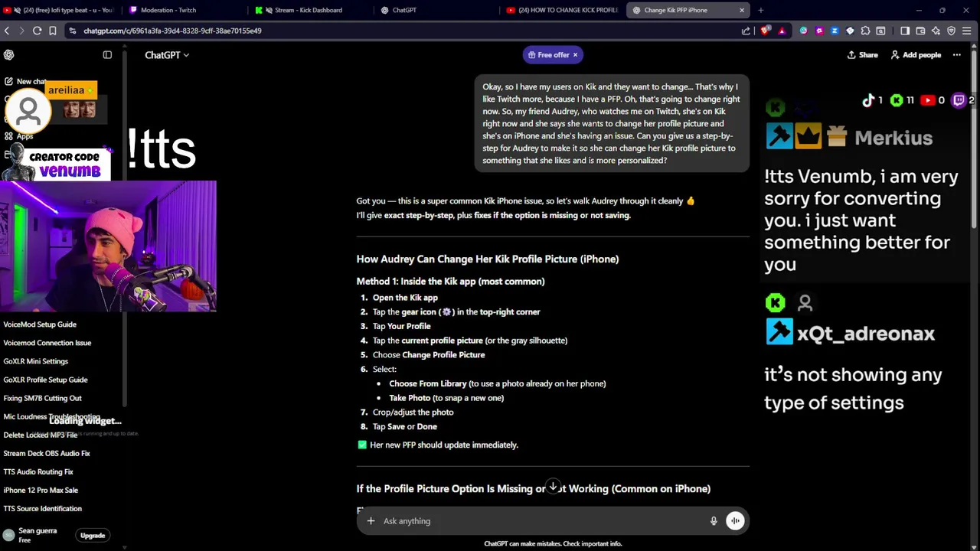This screenshot has height=551, width=980.
Task: Go back to the previous page
Action: coord(7,31)
